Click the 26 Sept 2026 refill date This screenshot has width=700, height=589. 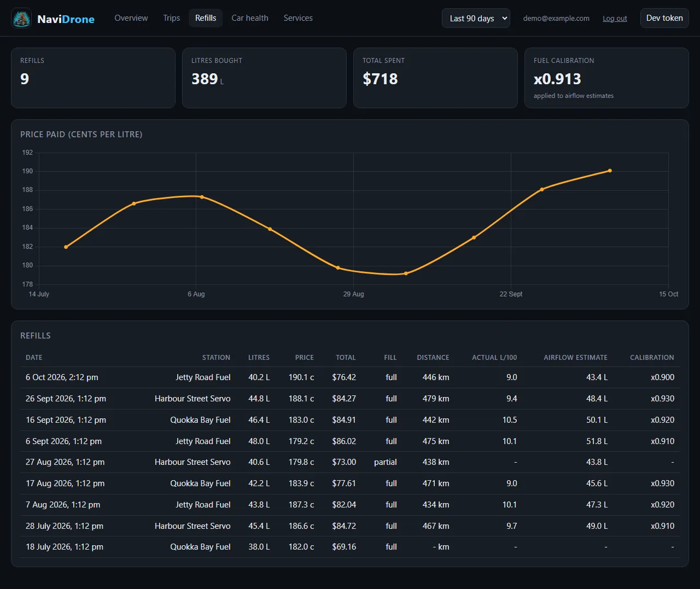click(66, 399)
